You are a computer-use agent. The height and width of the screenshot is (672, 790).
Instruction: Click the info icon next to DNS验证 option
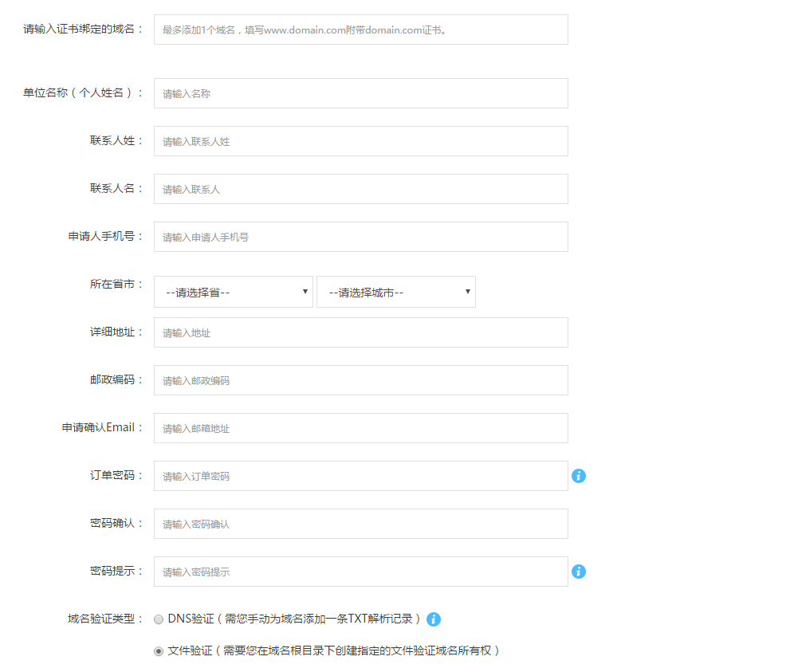click(x=434, y=619)
